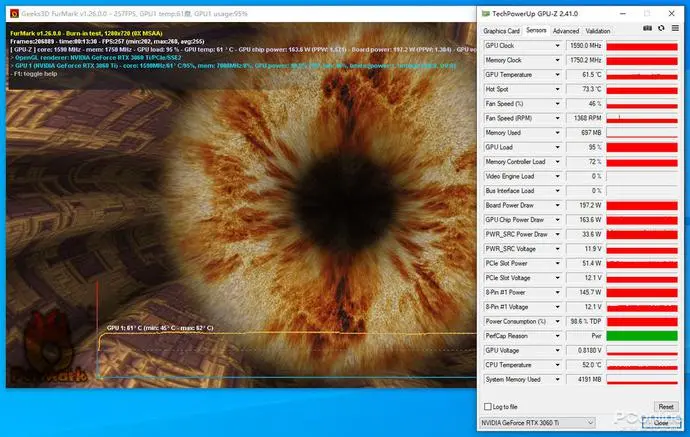Open the Power Consumption (%) dropdown
Image resolution: width=690 pixels, height=437 pixels.
pyautogui.click(x=557, y=322)
